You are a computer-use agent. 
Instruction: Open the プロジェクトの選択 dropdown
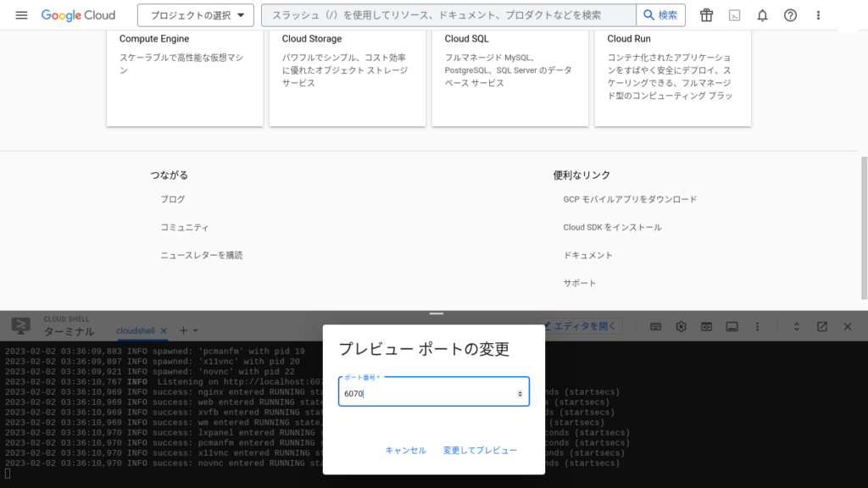(196, 15)
